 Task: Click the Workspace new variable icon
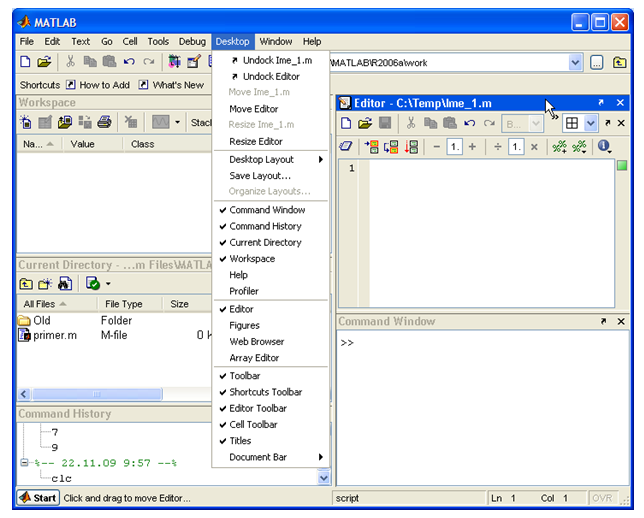tap(25, 122)
